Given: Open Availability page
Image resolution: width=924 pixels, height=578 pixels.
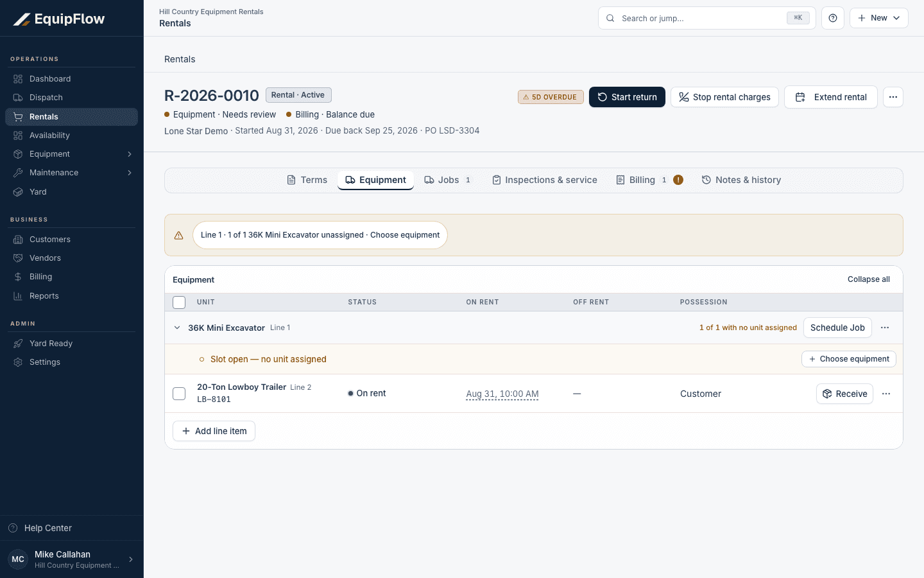Looking at the screenshot, I should (71, 136).
